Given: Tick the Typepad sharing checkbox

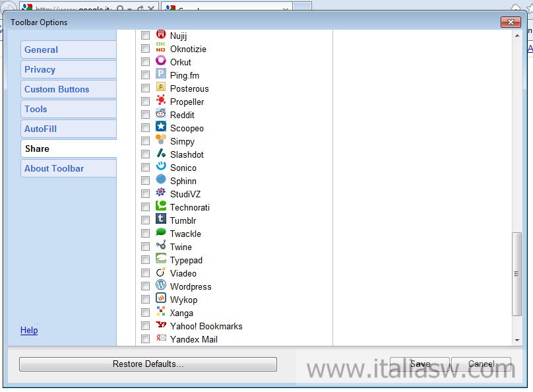Looking at the screenshot, I should (145, 260).
